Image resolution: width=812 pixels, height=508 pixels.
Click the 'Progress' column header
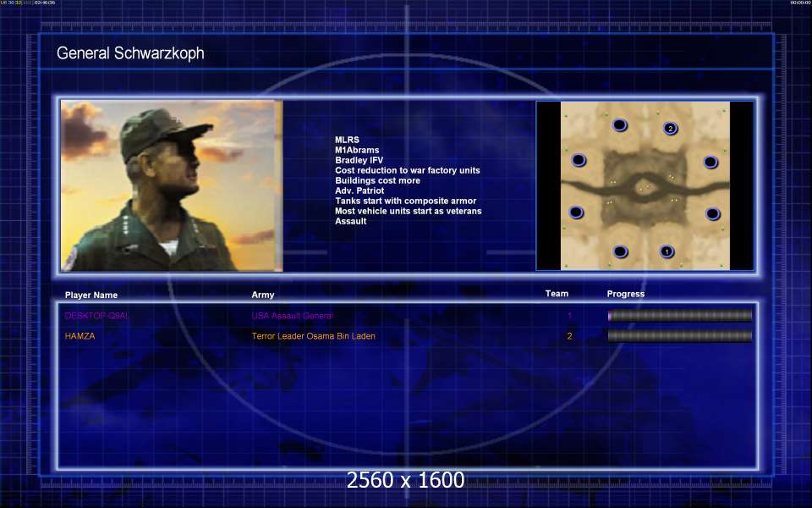click(x=626, y=294)
